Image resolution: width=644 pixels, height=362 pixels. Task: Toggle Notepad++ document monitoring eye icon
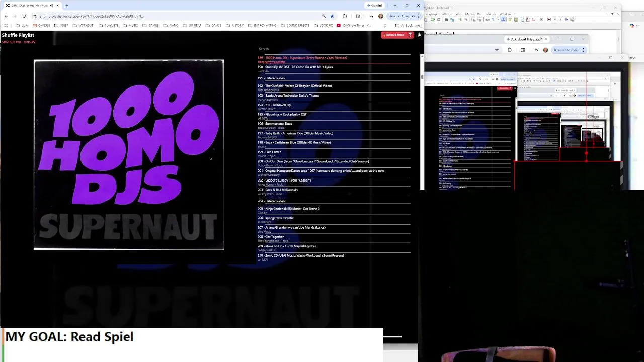click(541, 19)
